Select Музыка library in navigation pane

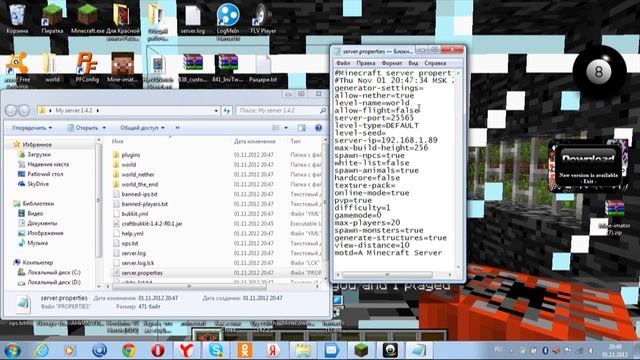click(x=38, y=243)
